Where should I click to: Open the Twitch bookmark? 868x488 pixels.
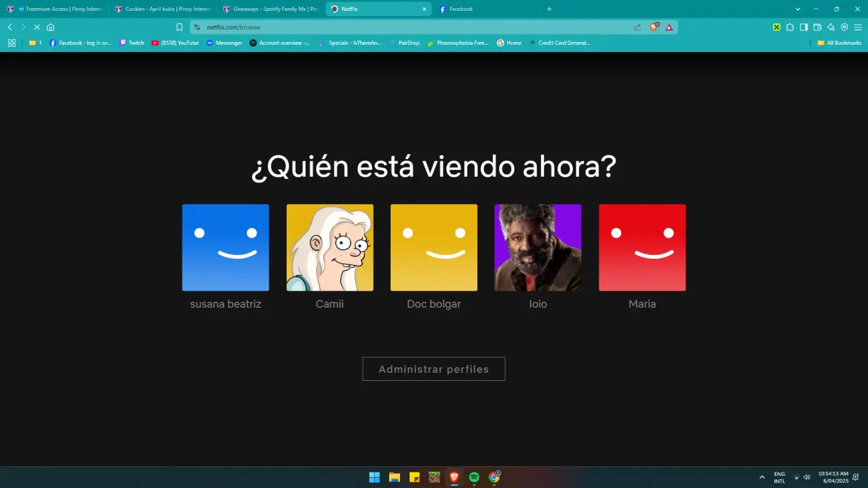click(x=132, y=43)
